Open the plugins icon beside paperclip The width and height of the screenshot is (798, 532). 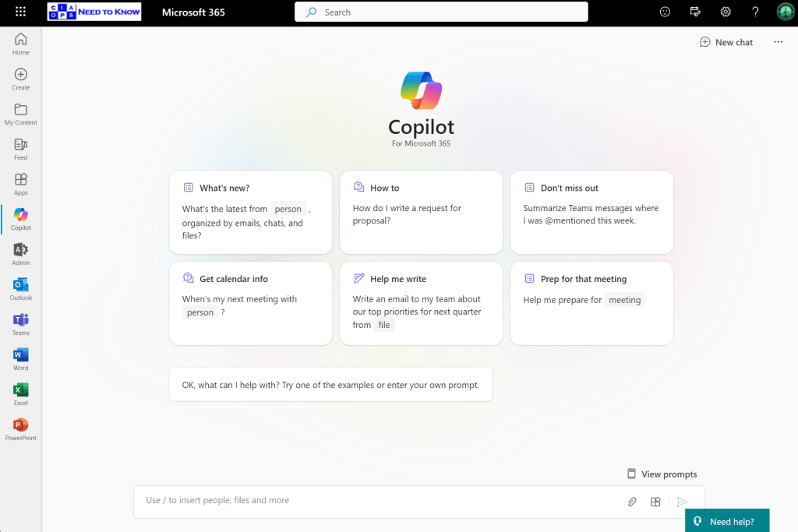tap(656, 502)
